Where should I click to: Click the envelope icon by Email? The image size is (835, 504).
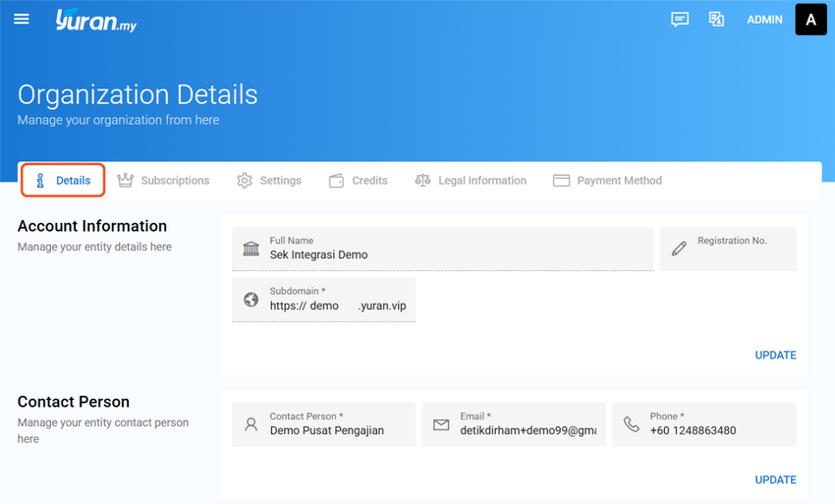pos(441,424)
